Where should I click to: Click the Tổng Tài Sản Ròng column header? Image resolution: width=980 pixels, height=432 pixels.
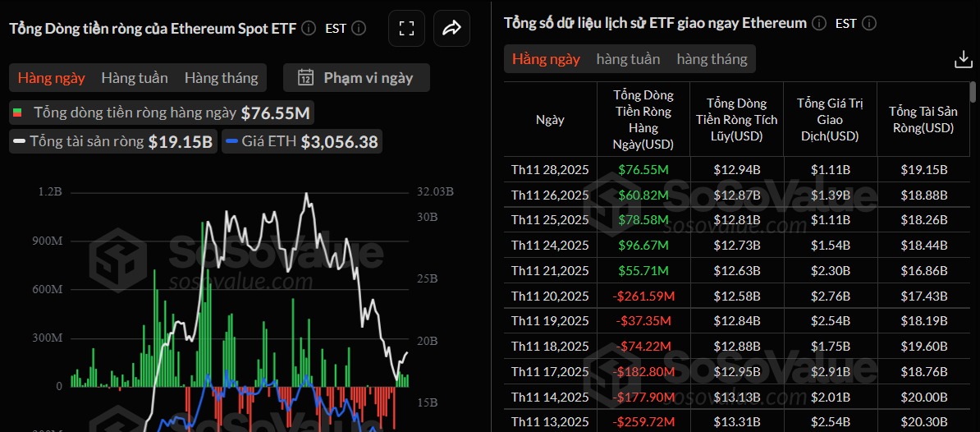(x=923, y=120)
